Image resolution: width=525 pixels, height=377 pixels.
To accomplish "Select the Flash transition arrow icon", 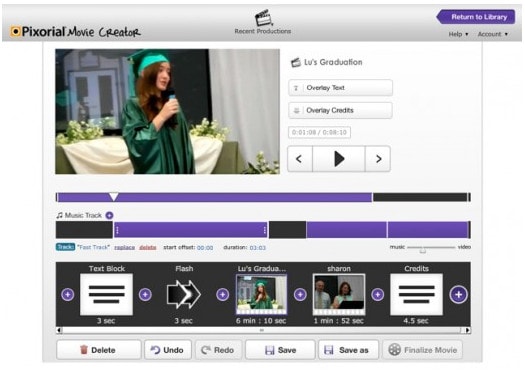I will [183, 294].
